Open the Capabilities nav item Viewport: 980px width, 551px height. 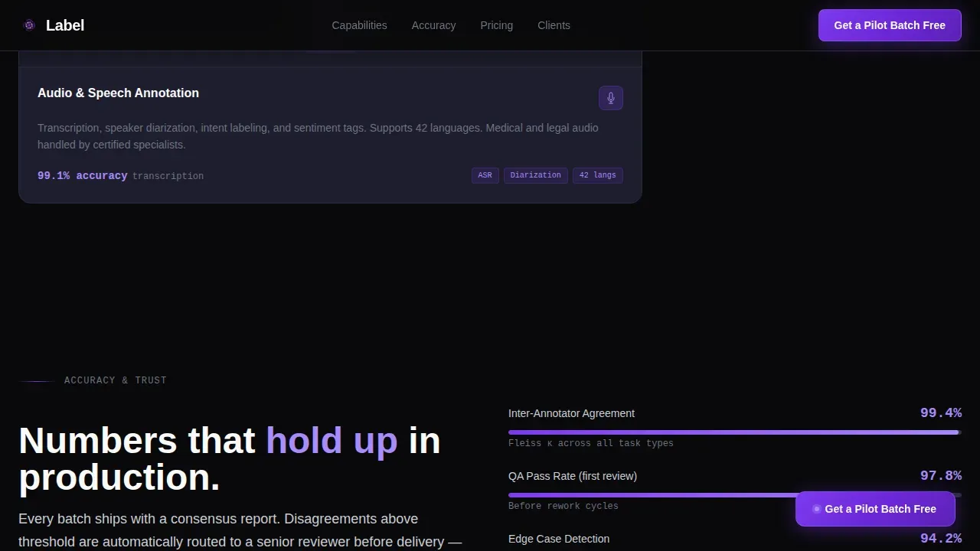359,25
